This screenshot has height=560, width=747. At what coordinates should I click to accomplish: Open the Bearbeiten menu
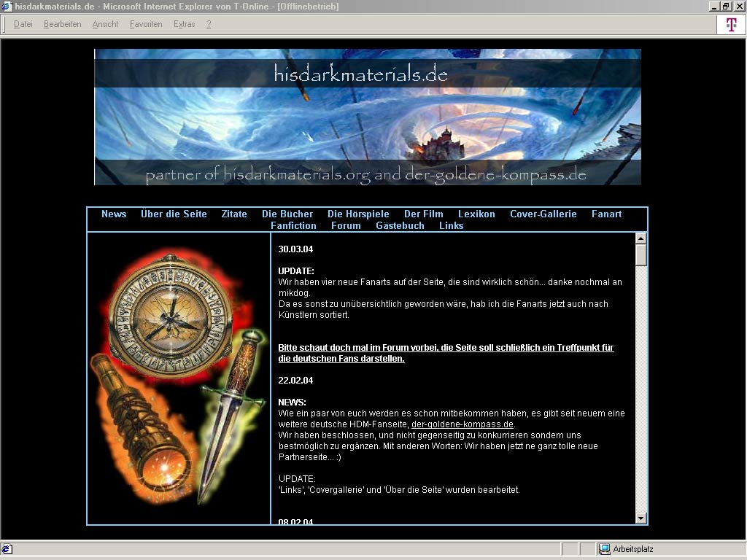coord(63,24)
